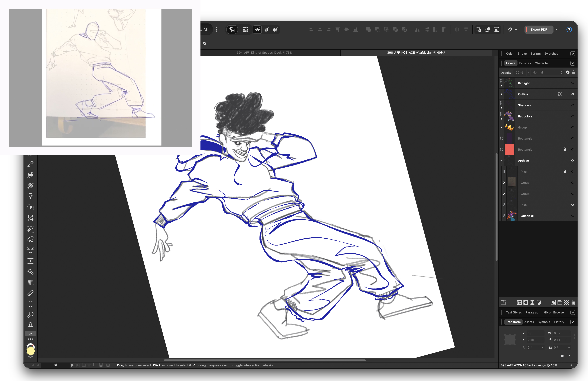The image size is (588, 381).
Task: Toggle visibility of the Shadows layer
Action: (x=573, y=105)
